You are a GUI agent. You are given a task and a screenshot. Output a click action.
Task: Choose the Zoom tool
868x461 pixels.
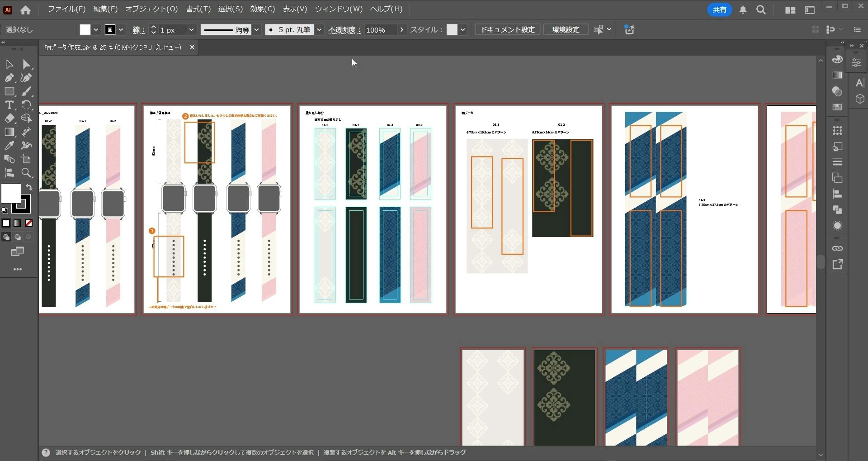(26, 173)
